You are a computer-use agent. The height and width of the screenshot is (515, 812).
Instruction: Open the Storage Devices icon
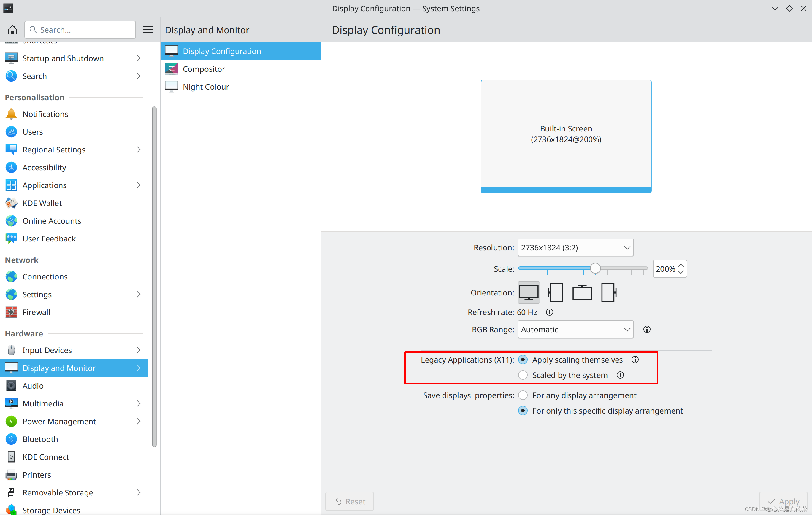pos(11,510)
